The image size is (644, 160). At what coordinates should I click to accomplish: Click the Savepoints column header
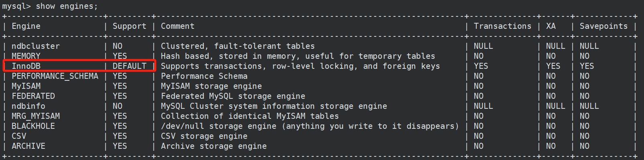603,26
